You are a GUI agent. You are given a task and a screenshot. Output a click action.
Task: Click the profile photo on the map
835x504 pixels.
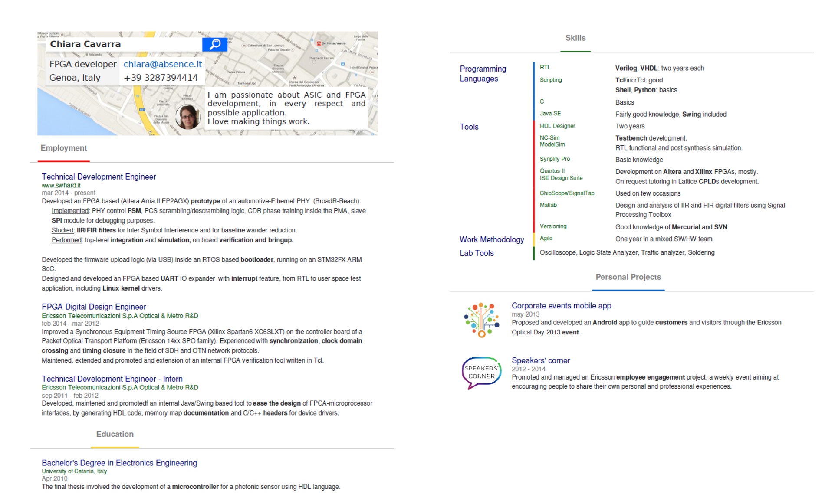coord(188,116)
